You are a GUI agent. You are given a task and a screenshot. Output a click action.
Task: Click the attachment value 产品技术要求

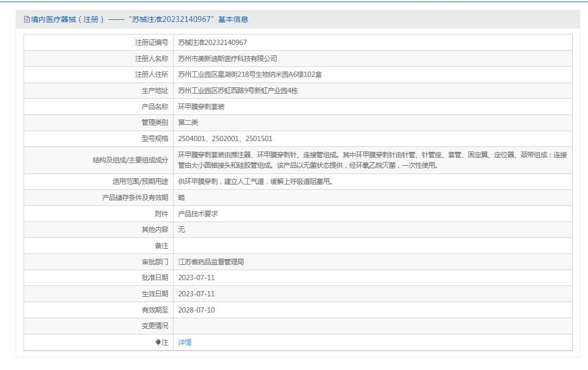[198, 214]
